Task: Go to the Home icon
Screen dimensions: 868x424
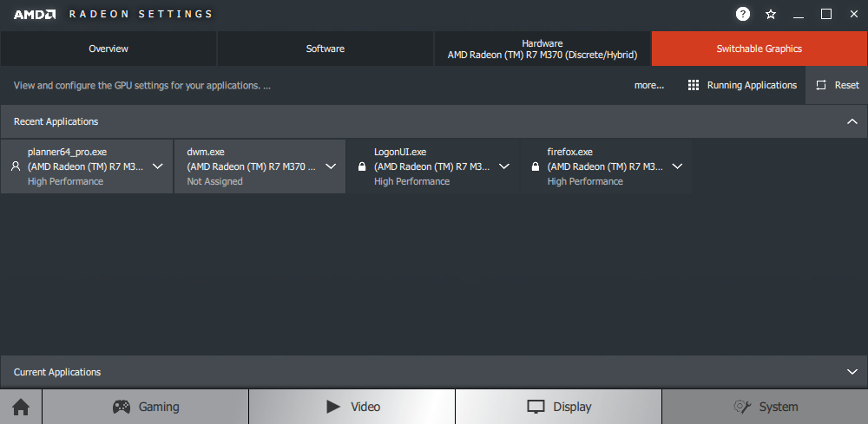Action: tap(21, 407)
